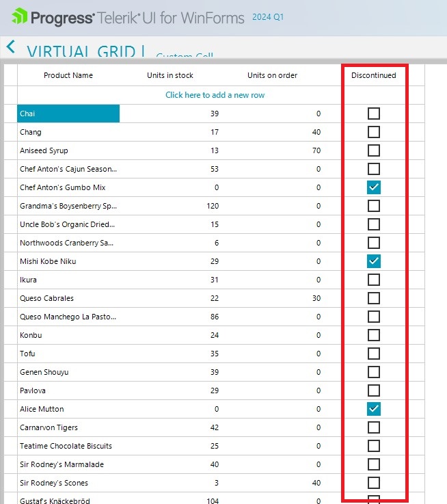Click Units on order value for Chang
Viewport: 447px width, 504px height.
point(272,132)
